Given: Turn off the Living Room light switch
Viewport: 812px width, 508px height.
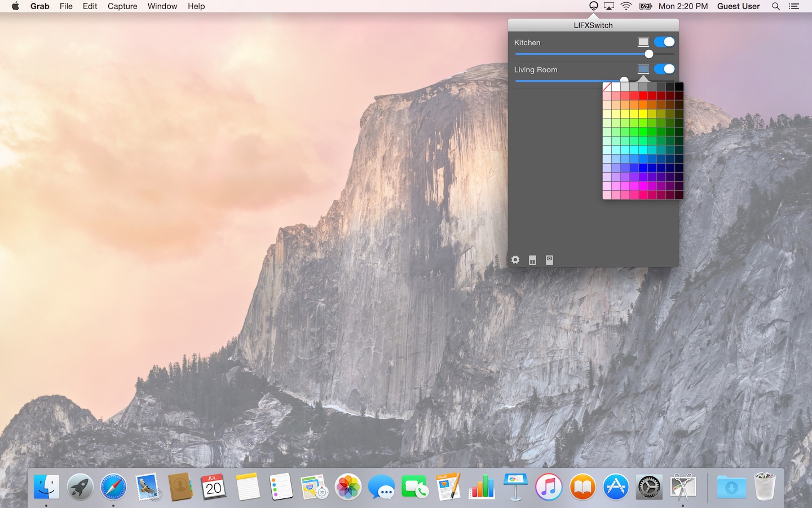Looking at the screenshot, I should [x=664, y=69].
